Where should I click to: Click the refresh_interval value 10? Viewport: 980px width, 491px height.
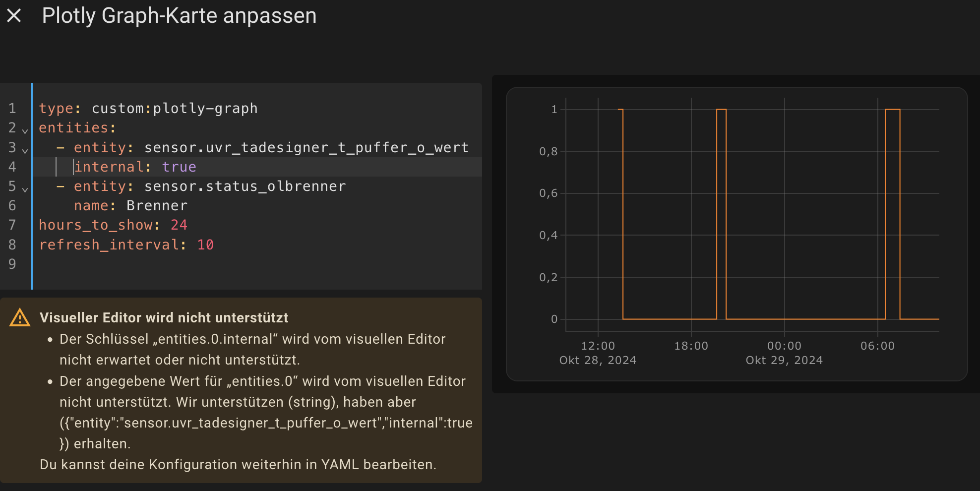pyautogui.click(x=205, y=245)
